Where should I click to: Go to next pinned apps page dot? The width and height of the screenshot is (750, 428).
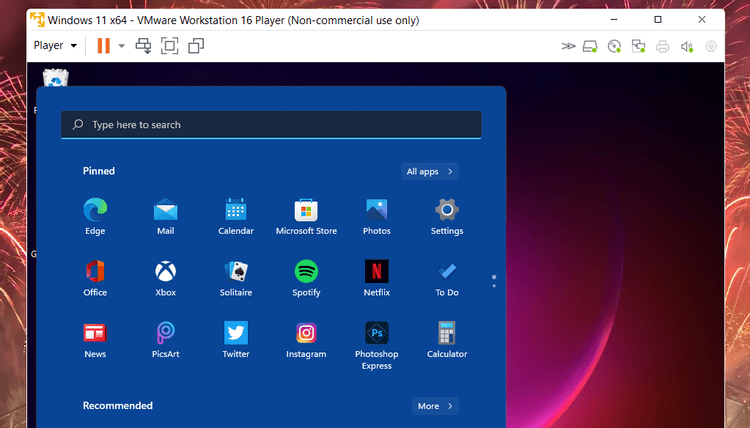pyautogui.click(x=494, y=286)
